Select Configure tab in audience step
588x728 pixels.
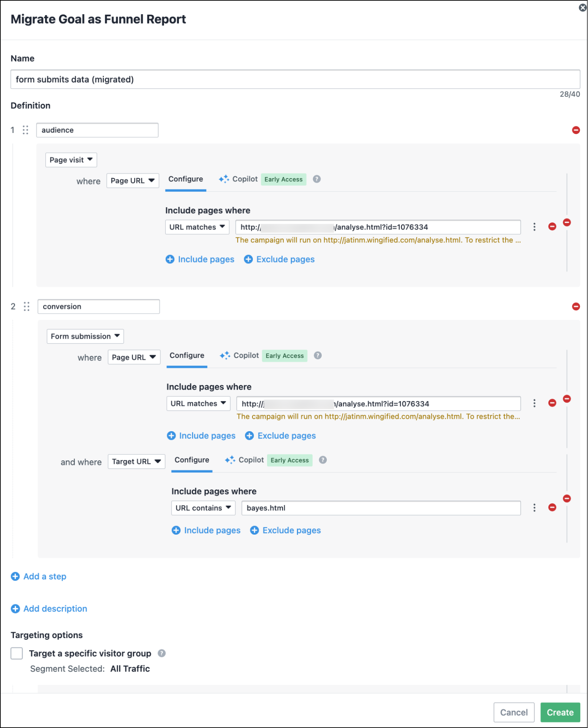185,179
